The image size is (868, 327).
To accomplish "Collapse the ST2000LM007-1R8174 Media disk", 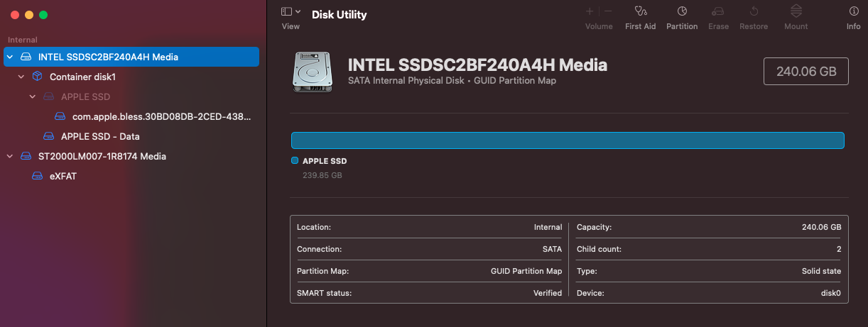I will click(10, 156).
